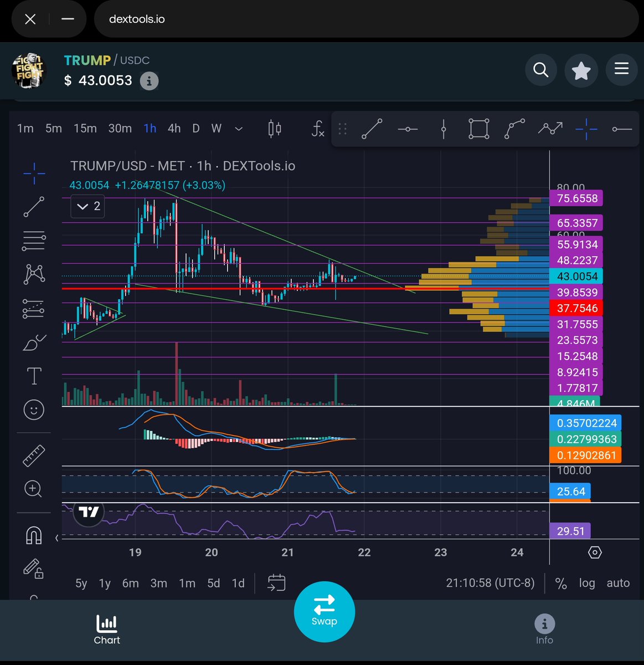Tap the dextools.io address bar

coord(366,19)
